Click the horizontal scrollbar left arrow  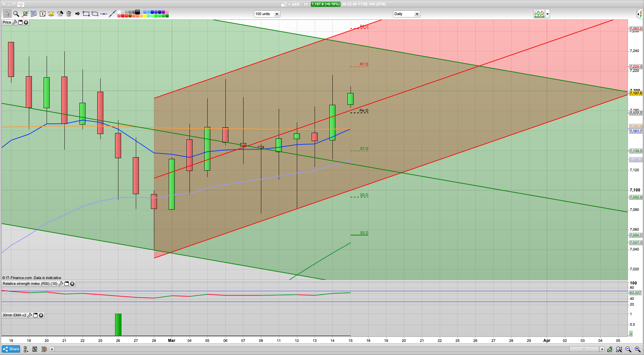tap(52, 349)
